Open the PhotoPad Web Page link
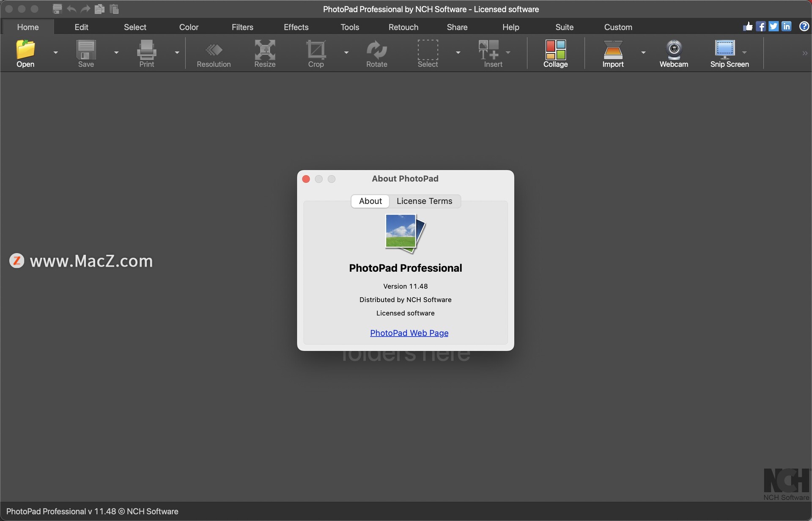The height and width of the screenshot is (521, 812). pos(409,333)
